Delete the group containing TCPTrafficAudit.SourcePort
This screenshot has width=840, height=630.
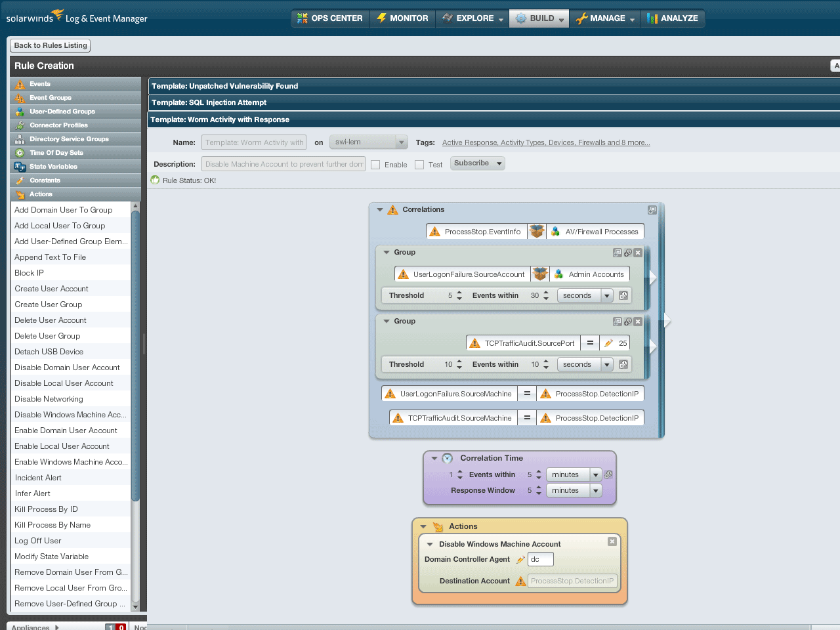pos(638,322)
